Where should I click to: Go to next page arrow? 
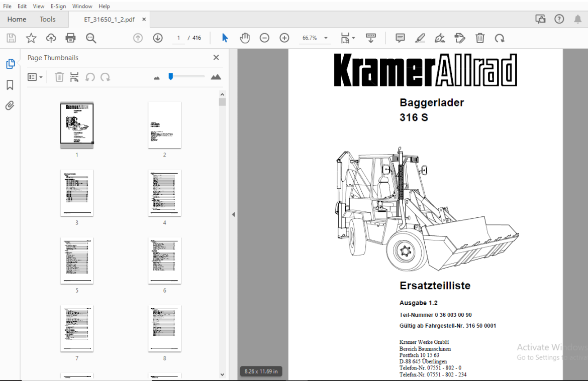point(158,38)
